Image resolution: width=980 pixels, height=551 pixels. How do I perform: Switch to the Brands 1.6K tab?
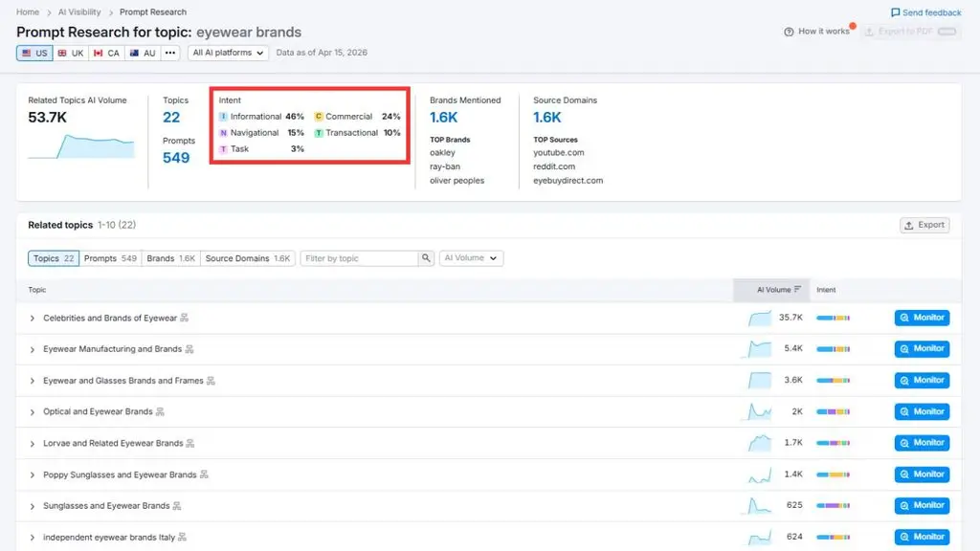click(x=170, y=258)
